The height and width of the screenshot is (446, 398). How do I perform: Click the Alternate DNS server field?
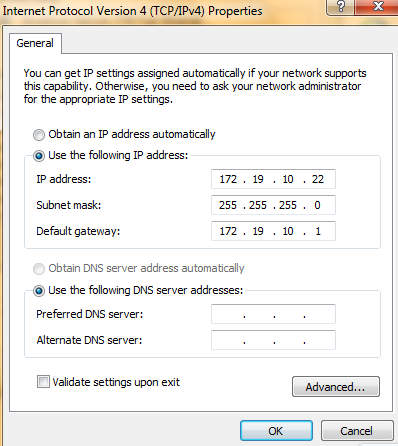(273, 340)
